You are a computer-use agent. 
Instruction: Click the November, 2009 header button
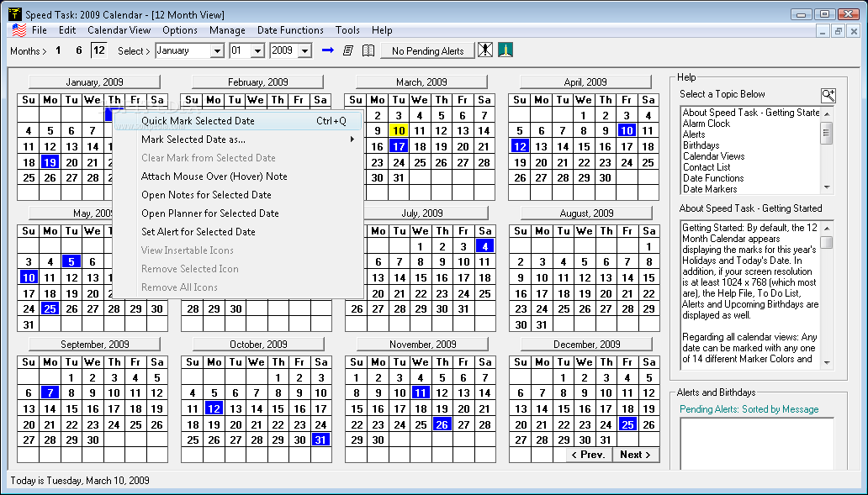tap(423, 344)
